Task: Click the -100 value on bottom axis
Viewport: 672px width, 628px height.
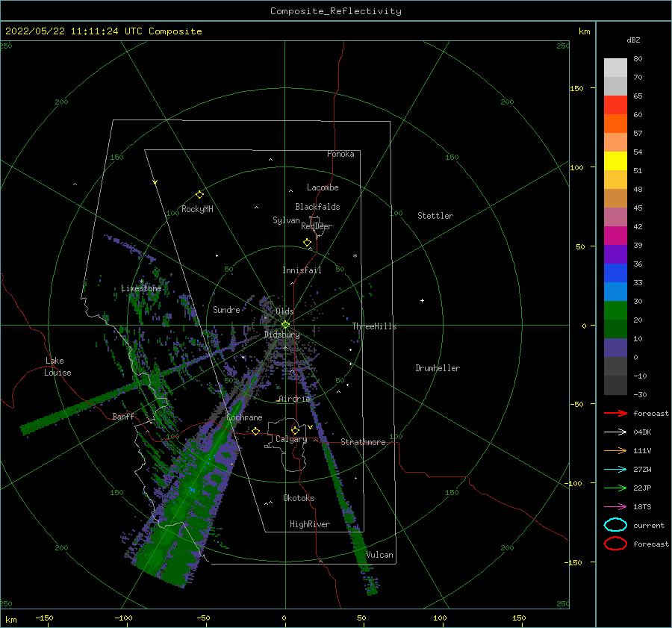Action: [x=123, y=618]
